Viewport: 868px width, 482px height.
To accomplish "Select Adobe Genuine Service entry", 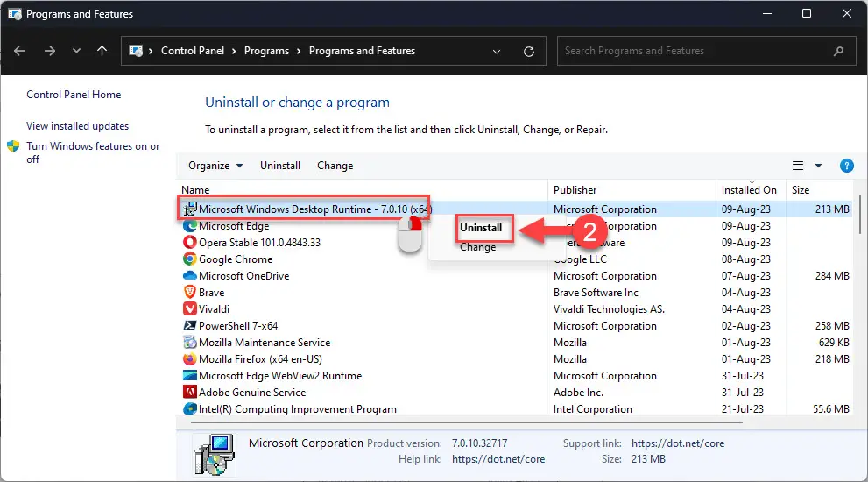I will click(252, 393).
